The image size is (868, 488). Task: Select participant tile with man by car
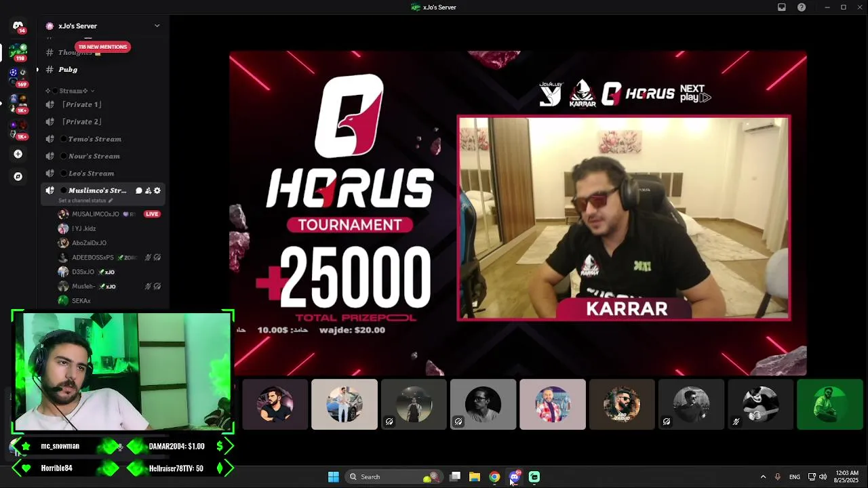344,405
